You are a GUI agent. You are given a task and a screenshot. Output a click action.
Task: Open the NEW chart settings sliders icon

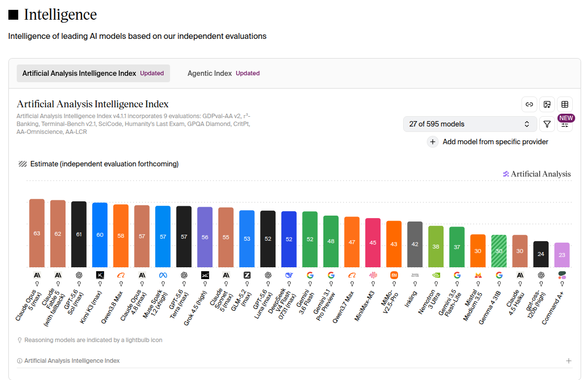click(x=565, y=125)
